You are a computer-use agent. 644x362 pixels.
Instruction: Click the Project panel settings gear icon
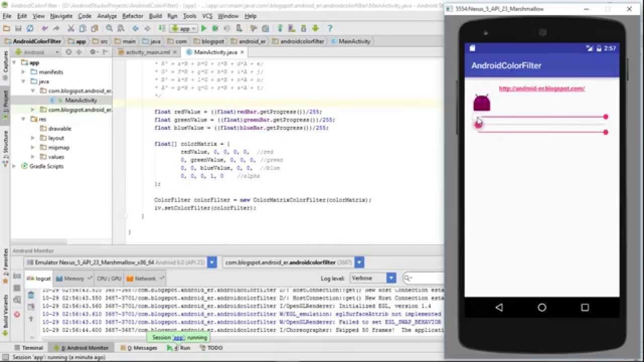[93, 52]
